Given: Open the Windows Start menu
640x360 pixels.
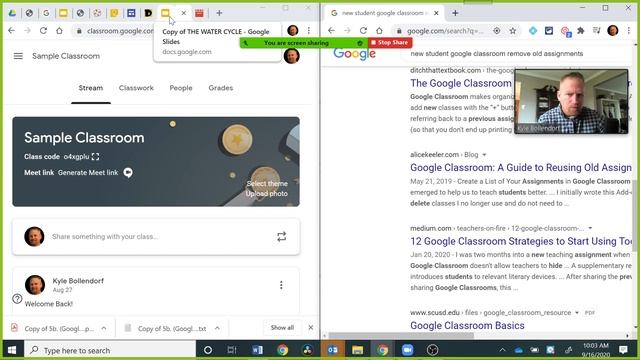Looking at the screenshot, I should point(12,350).
